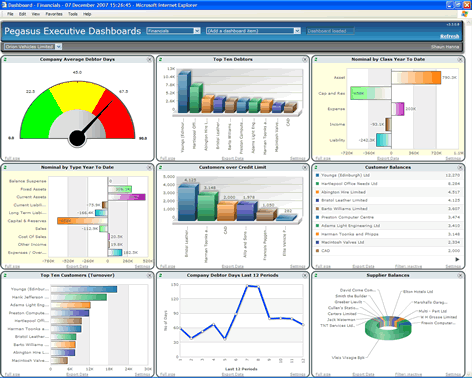
Task: Open Settings for Supplier Balances panel
Action: click(453, 374)
